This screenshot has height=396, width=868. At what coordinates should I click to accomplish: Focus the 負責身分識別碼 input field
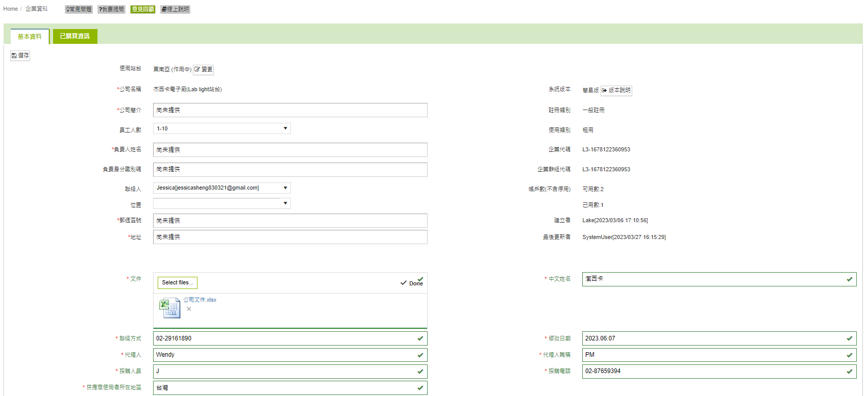290,170
